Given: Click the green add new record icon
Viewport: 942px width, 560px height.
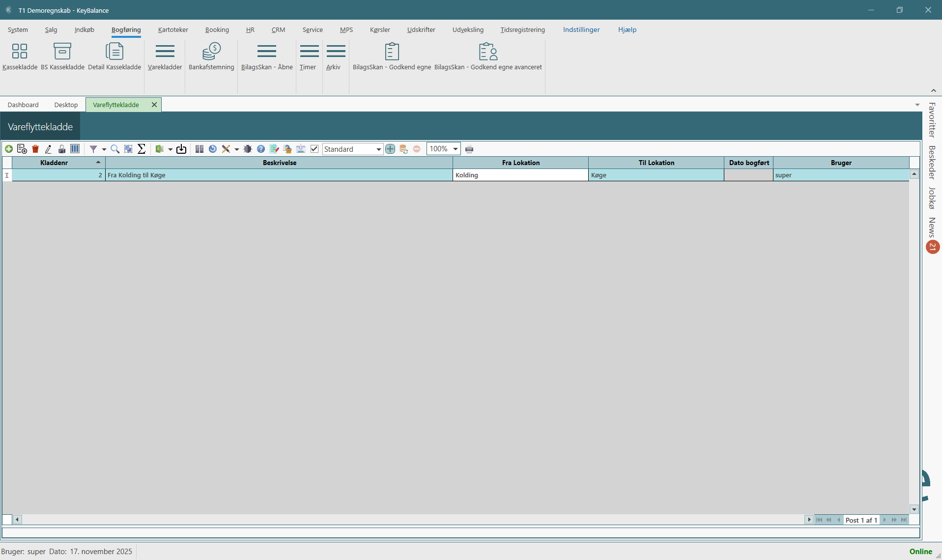Looking at the screenshot, I should click(x=9, y=149).
